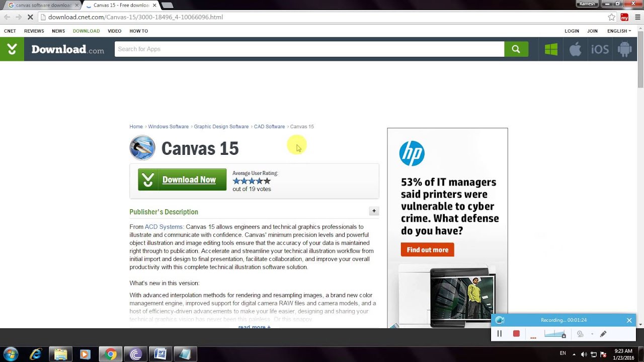Open Microsoft Word from the taskbar
The image size is (644, 362).
click(160, 354)
